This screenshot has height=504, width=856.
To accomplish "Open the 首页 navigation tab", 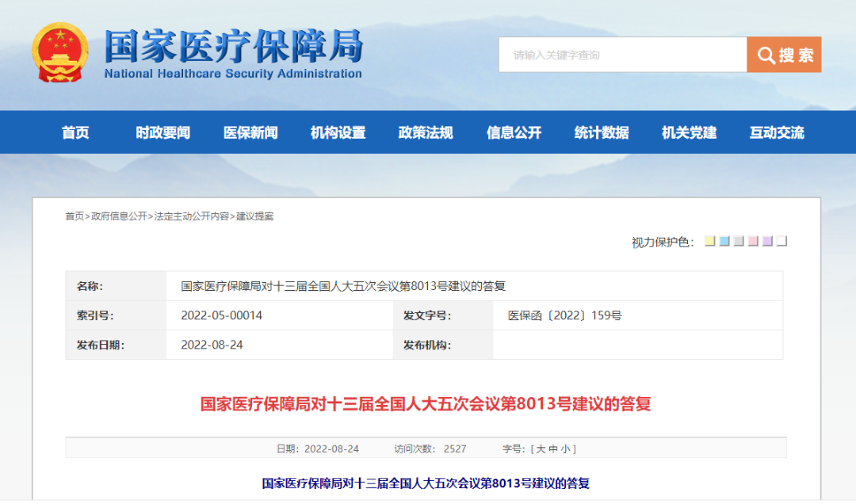I will click(76, 132).
